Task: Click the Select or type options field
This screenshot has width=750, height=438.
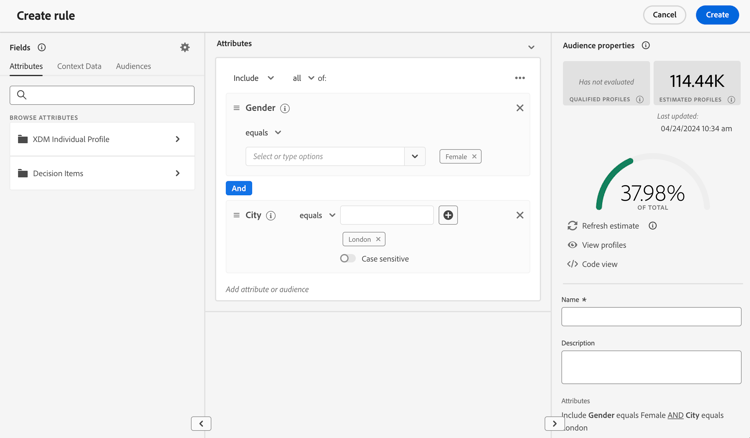Action: [x=325, y=156]
